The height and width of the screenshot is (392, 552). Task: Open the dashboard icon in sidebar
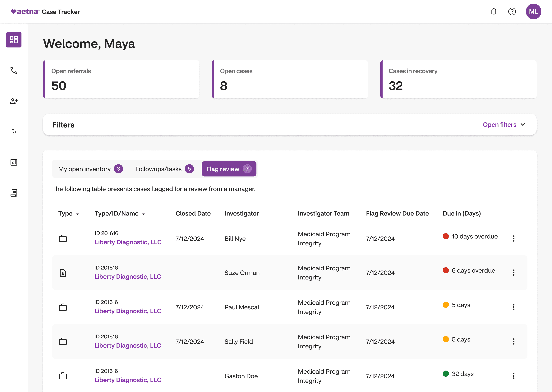[x=14, y=40]
